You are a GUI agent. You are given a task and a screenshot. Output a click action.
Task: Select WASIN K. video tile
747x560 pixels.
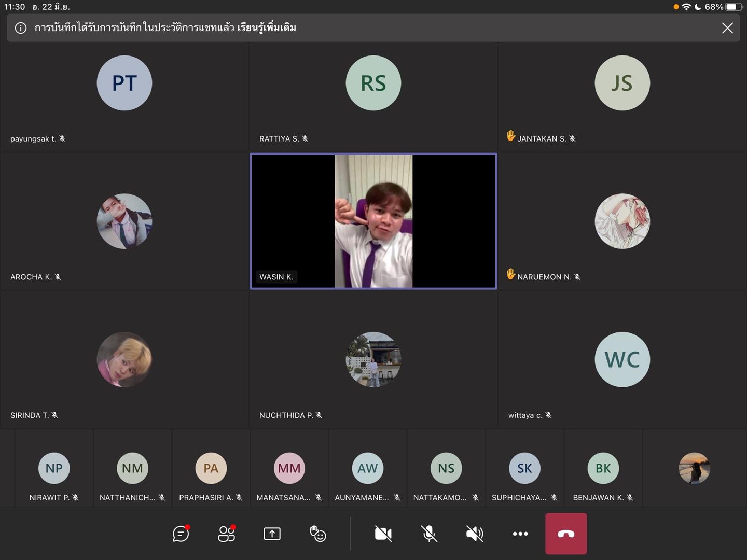[x=374, y=221]
